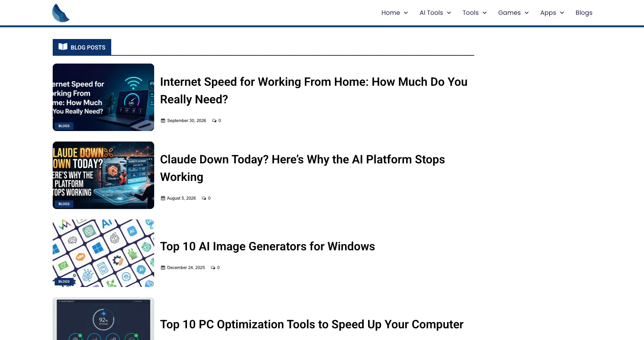
Task: Open the Blogs nav item
Action: tap(584, 13)
